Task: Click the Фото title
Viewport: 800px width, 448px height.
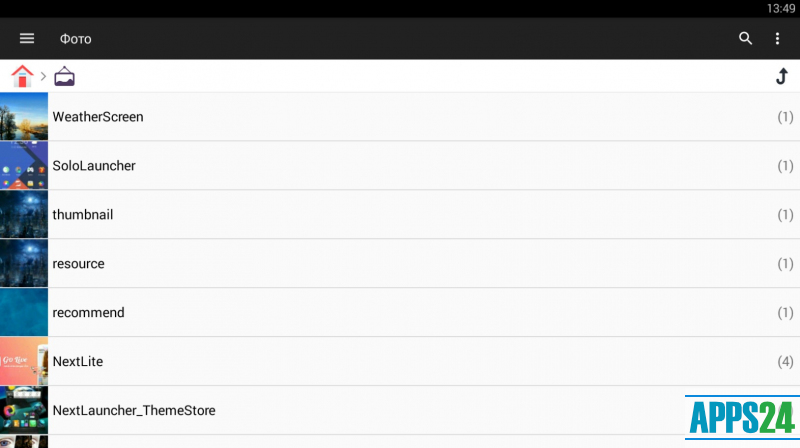Action: pyautogui.click(x=75, y=39)
